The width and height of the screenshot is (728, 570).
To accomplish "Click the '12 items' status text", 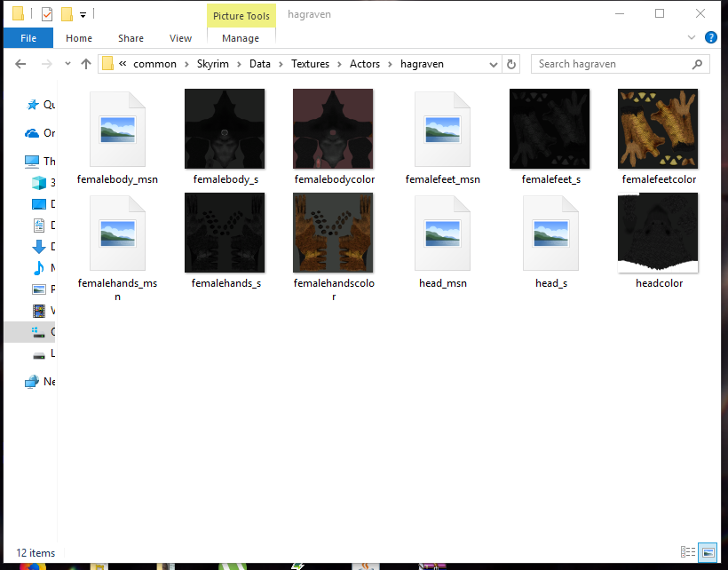I will [x=36, y=553].
